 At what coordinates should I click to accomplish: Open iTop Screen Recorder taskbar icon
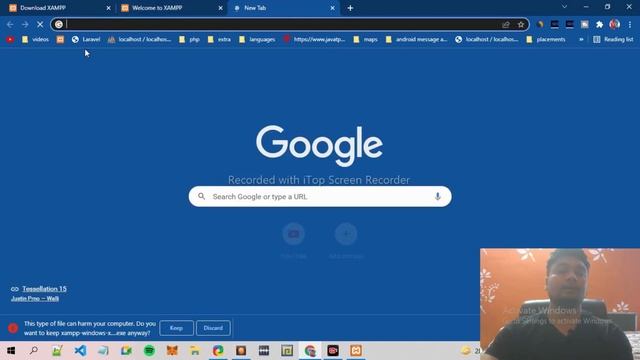click(333, 351)
